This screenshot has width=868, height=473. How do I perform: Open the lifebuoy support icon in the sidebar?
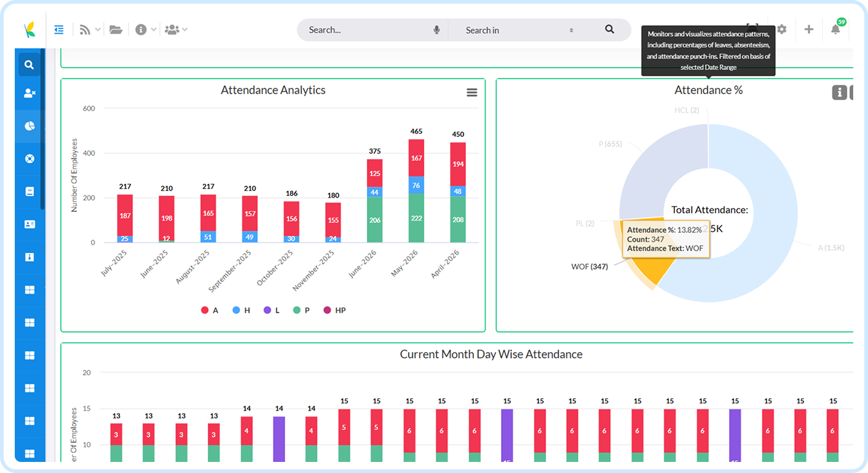point(29,158)
